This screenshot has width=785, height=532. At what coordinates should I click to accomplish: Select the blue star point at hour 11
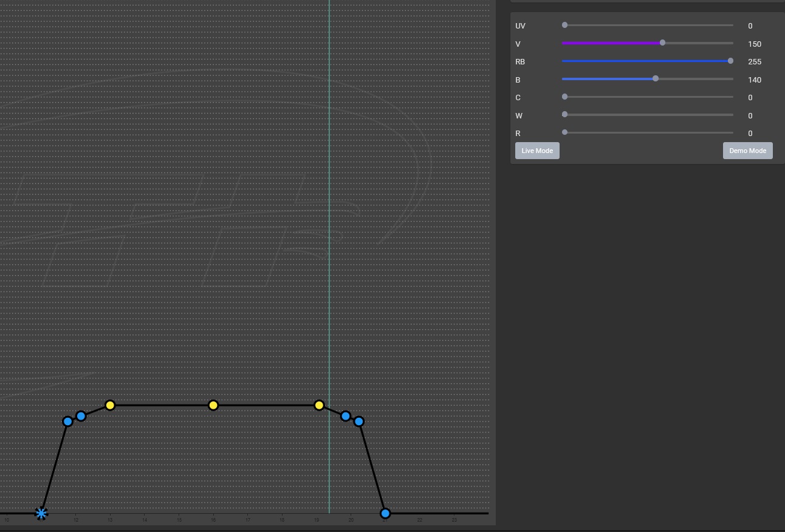click(x=41, y=513)
